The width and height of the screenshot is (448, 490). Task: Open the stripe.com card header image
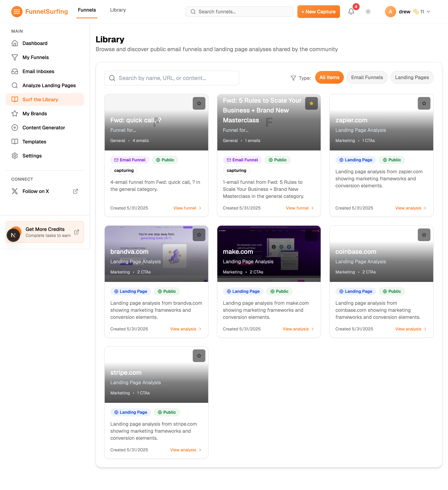tap(156, 375)
